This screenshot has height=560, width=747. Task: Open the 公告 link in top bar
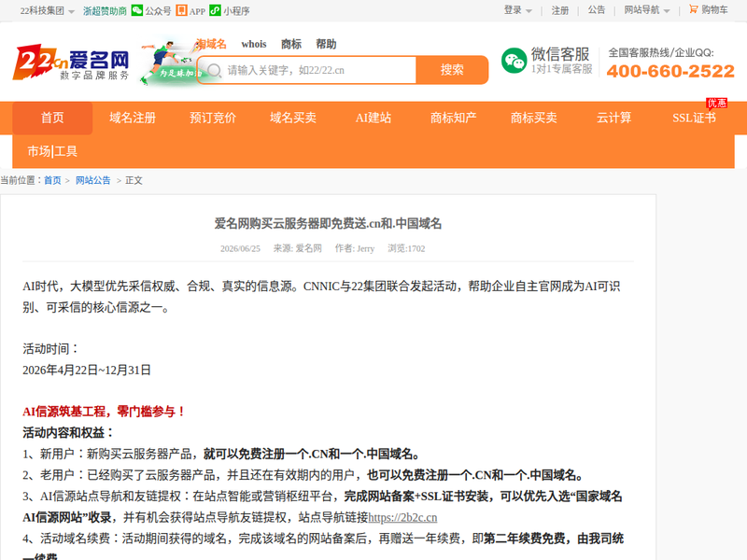[x=596, y=10]
